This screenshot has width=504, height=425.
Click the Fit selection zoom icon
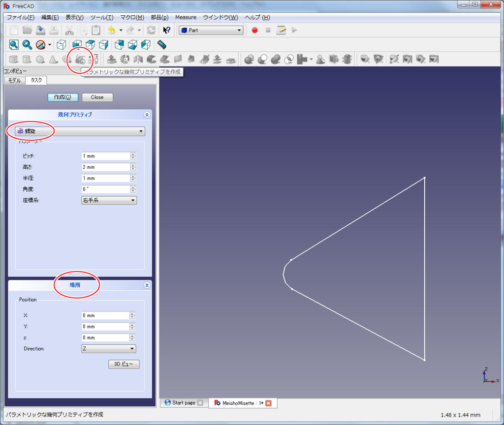point(27,45)
